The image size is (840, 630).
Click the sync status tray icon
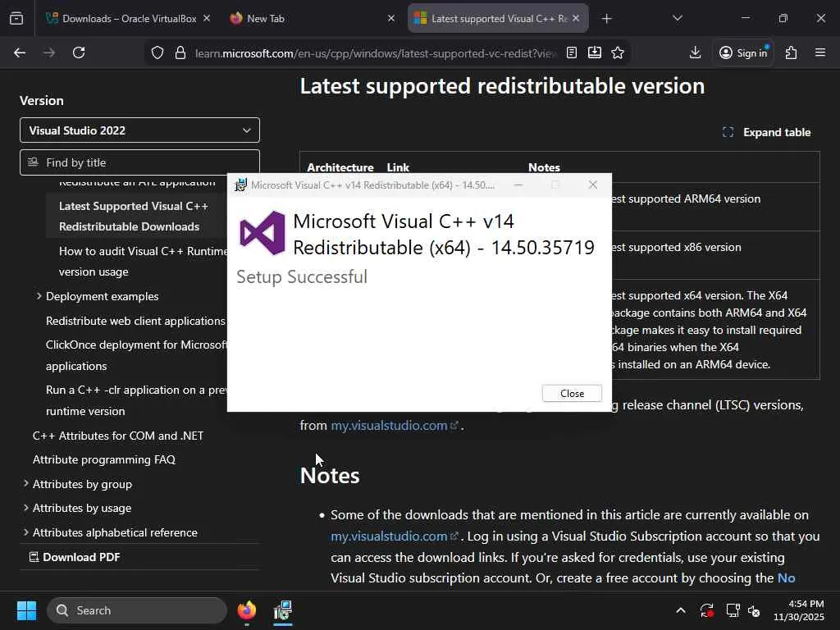coord(706,610)
